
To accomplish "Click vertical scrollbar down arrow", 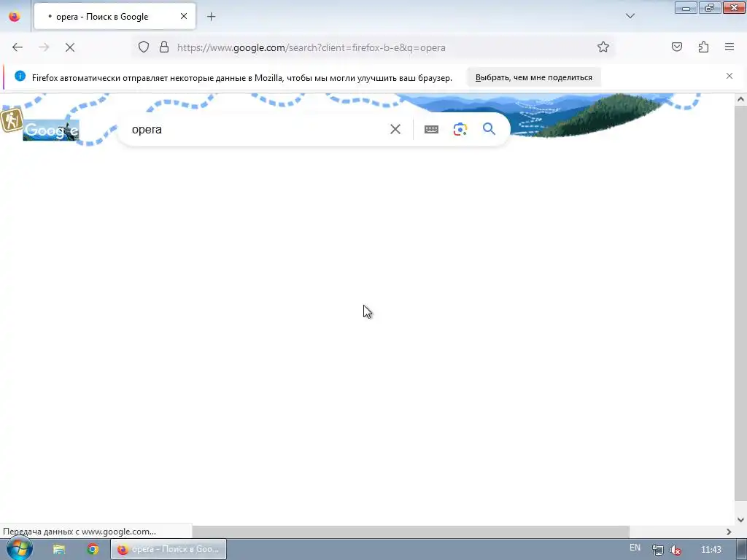I will pyautogui.click(x=740, y=520).
